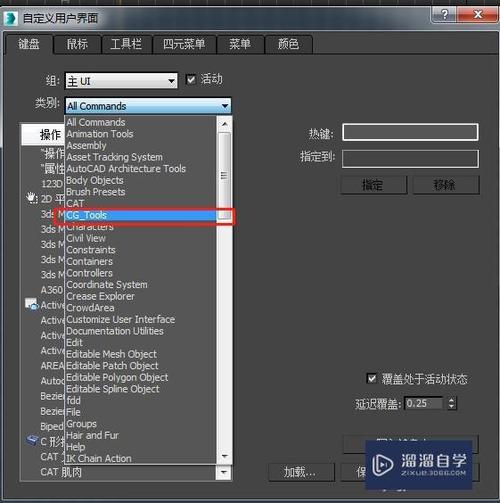Collapse the 类别 All Commands combo box

click(148, 106)
